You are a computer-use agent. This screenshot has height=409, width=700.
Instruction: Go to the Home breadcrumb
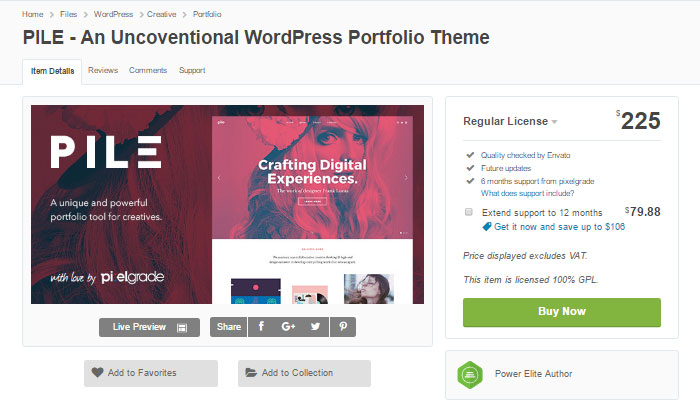(x=33, y=14)
